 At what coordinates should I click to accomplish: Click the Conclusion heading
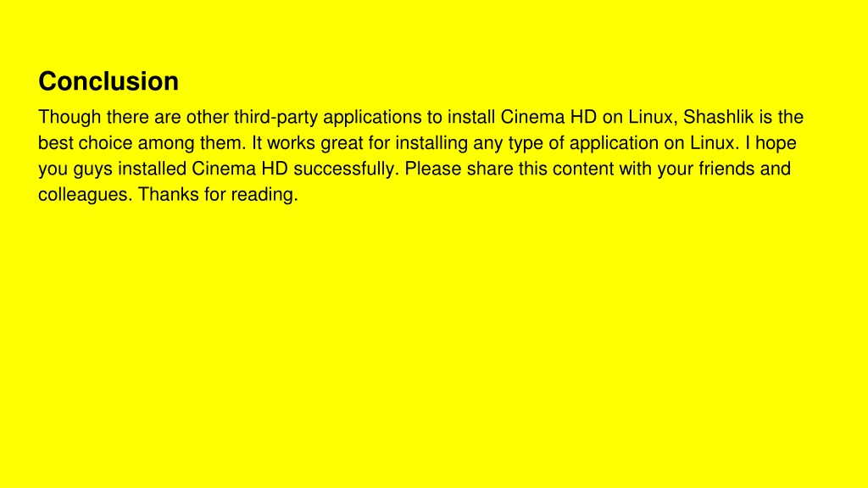tap(108, 81)
